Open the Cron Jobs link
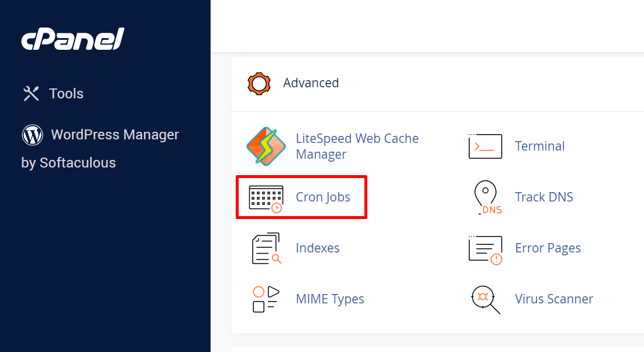This screenshot has height=352, width=644. click(323, 197)
